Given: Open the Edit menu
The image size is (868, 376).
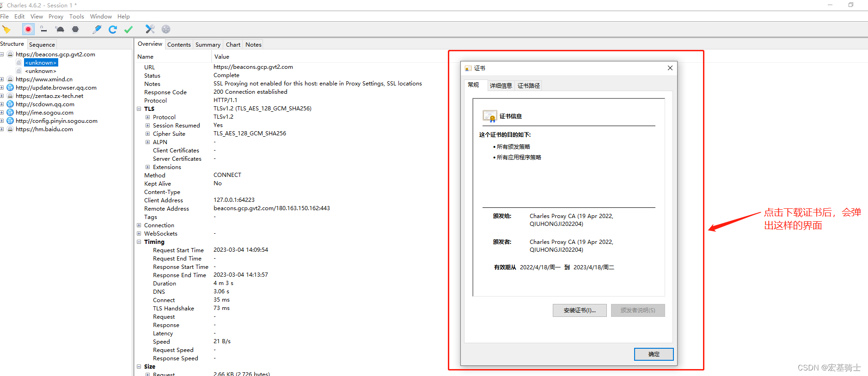Looking at the screenshot, I should (19, 17).
